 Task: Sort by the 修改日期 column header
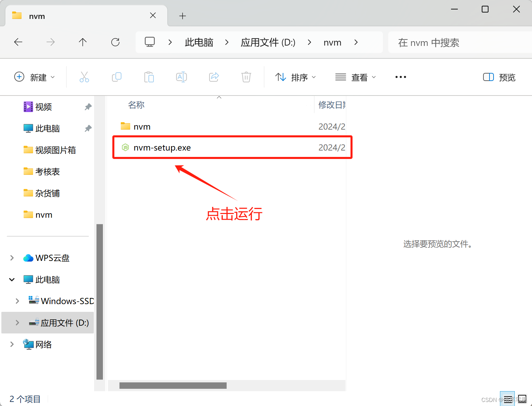coord(332,105)
